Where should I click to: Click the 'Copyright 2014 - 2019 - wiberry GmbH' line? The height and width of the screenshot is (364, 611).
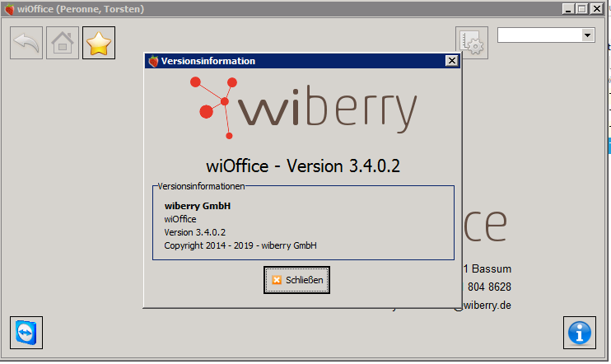[x=240, y=245]
